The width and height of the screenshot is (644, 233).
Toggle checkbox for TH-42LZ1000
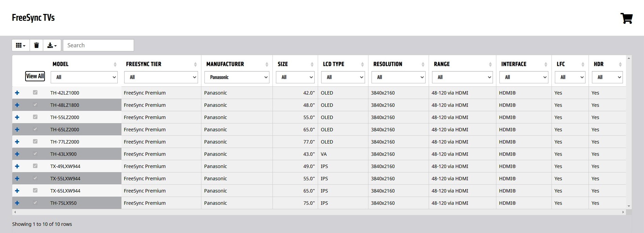(x=35, y=93)
